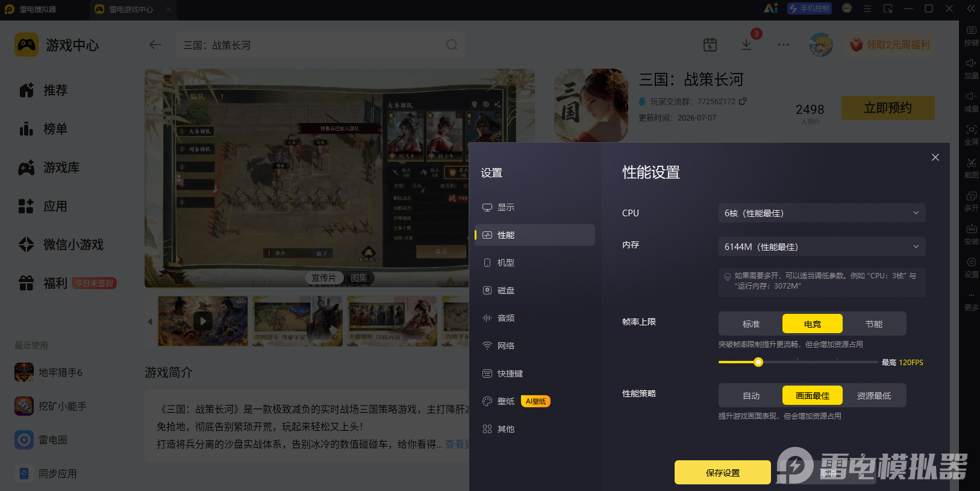
Task: Expand the 内存 memory dropdown
Action: 822,246
